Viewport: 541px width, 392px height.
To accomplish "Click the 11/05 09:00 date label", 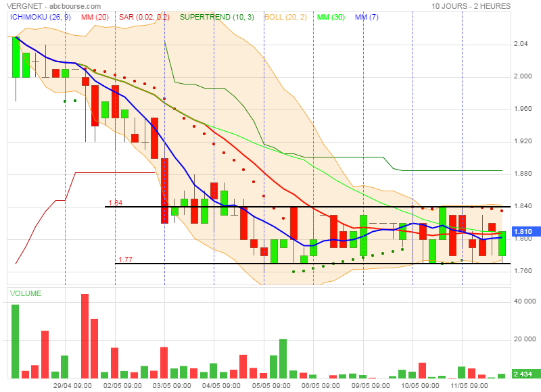I will pos(469,385).
